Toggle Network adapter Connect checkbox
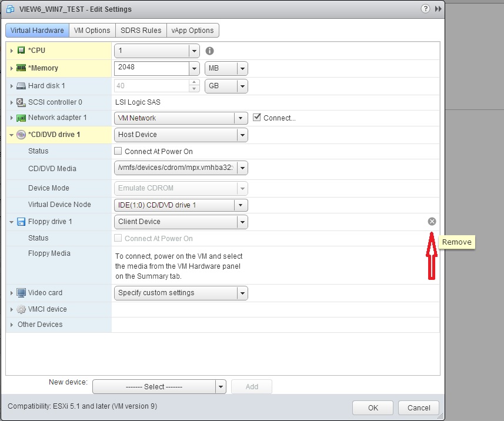 tap(256, 117)
